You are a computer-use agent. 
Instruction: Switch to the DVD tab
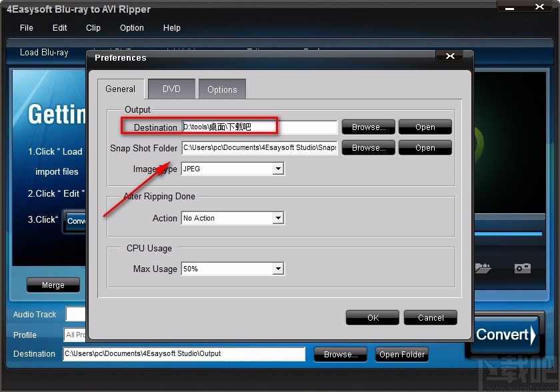point(171,89)
